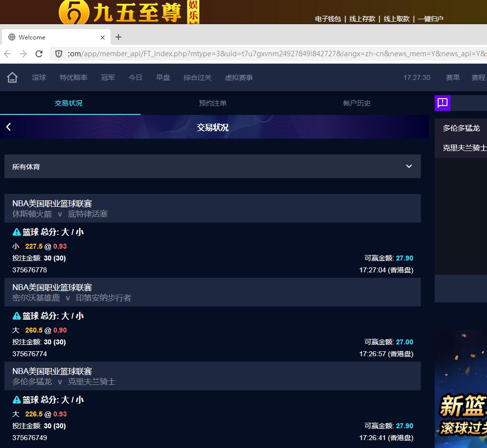The image size is (487, 448).
Task: Open the 滚球 menu
Action: [39, 77]
